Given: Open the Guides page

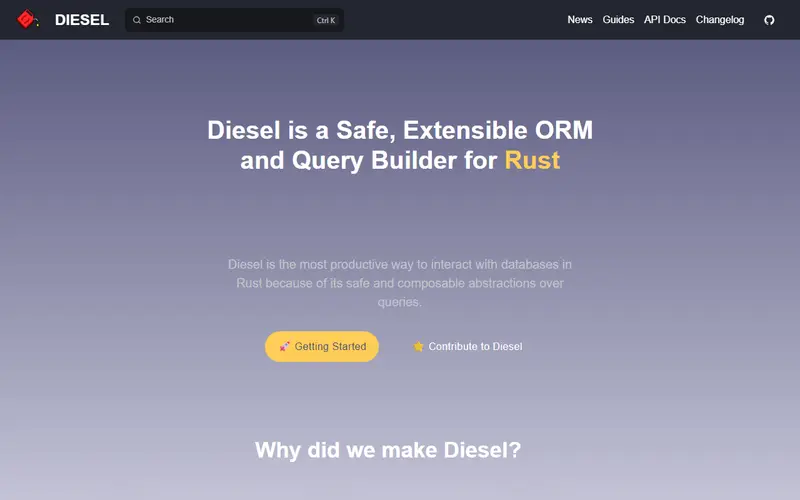Looking at the screenshot, I should (x=618, y=19).
